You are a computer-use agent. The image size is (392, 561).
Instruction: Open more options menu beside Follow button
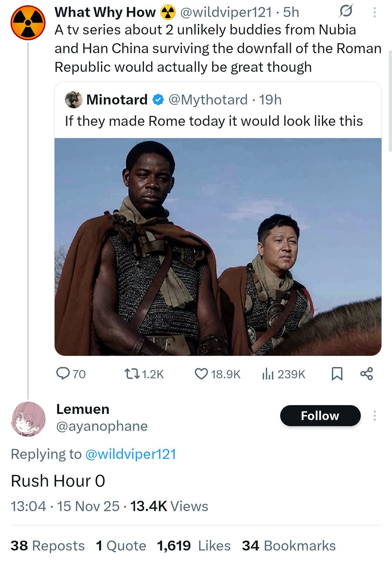(374, 416)
